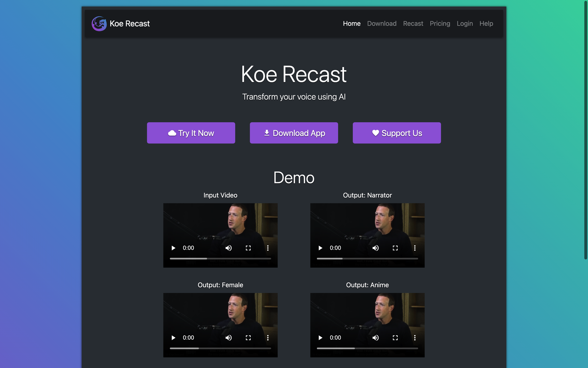Go to the Home nav item
588x368 pixels.
(x=352, y=24)
